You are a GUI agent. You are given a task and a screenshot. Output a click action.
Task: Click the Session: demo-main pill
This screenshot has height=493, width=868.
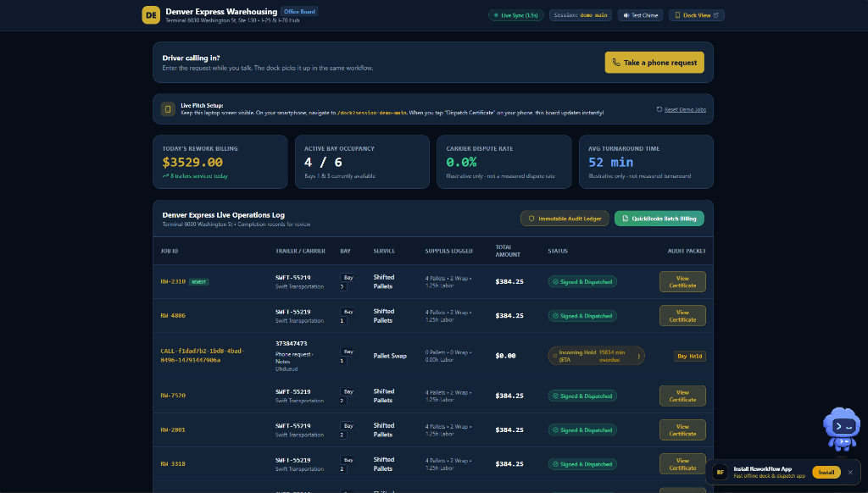pyautogui.click(x=580, y=15)
